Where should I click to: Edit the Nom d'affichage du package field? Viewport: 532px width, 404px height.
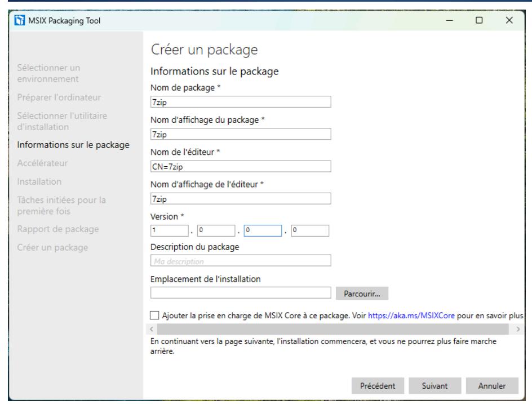(x=241, y=134)
